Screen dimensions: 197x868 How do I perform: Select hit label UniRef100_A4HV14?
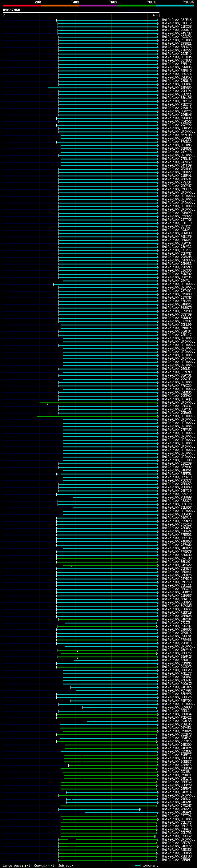coord(176,792)
